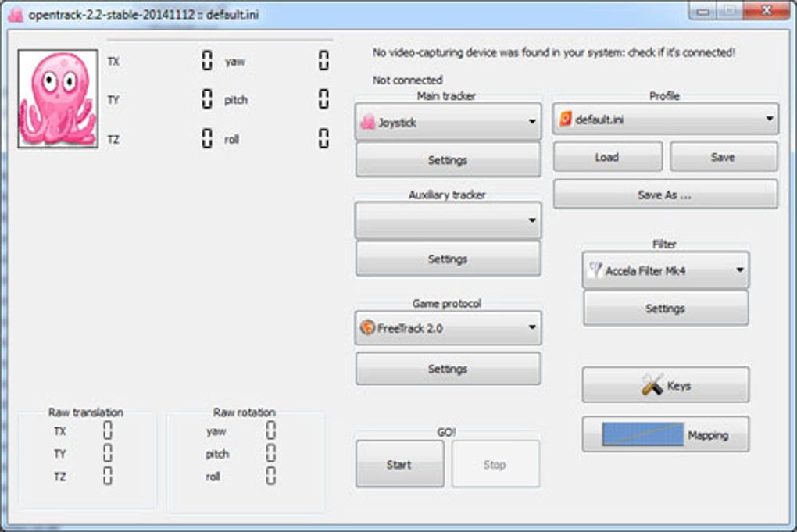Open Settings under Filter
This screenshot has height=532, width=797.
[666, 309]
